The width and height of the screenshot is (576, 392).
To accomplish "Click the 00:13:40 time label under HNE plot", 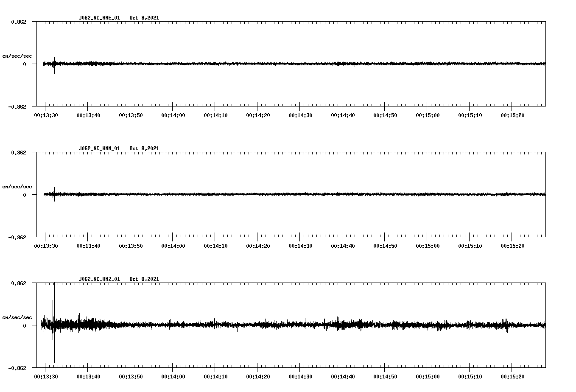I will pyautogui.click(x=88, y=115).
